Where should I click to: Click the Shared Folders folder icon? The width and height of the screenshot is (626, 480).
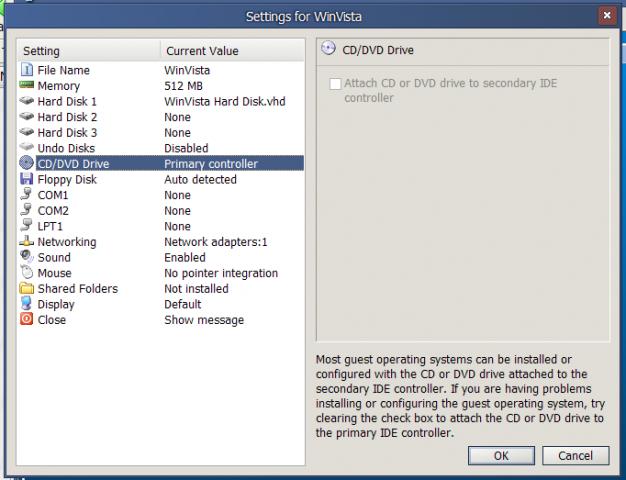coord(27,288)
